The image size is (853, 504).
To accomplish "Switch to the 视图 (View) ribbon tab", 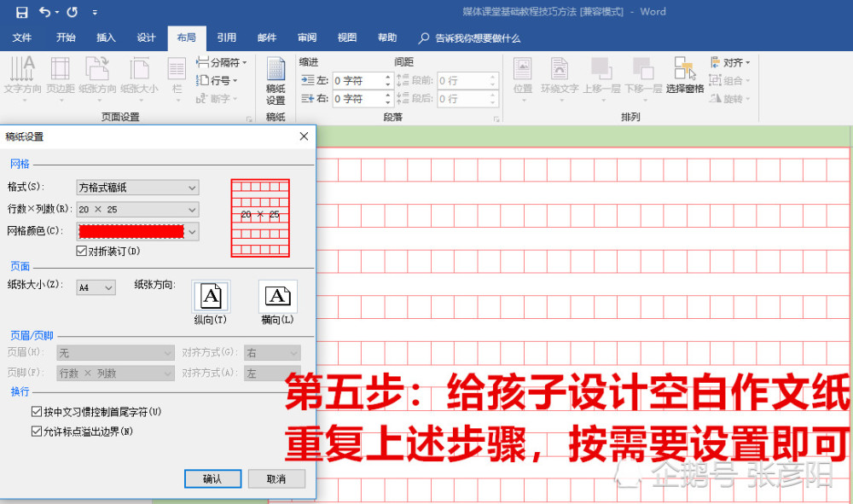I will click(x=347, y=38).
